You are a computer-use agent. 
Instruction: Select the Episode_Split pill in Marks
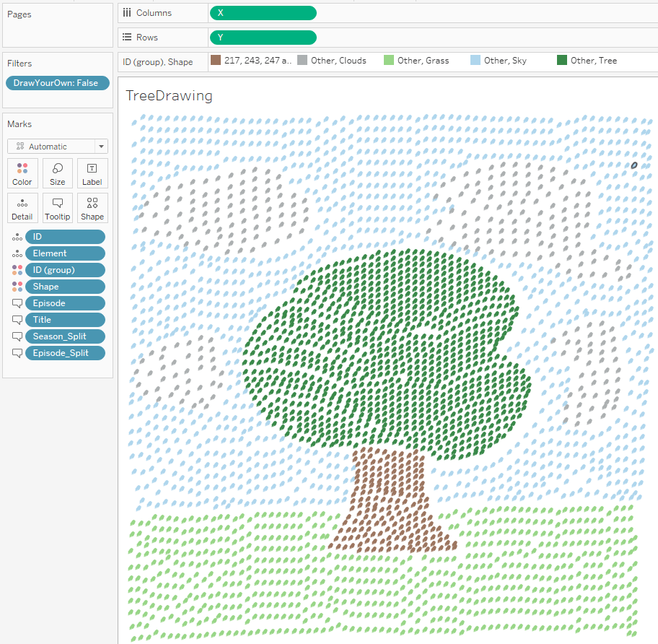(65, 353)
